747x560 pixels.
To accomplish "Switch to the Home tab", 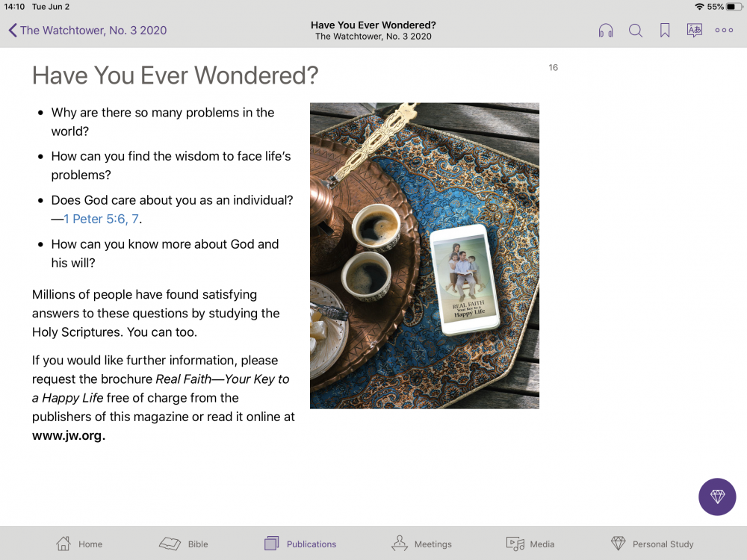I will point(79,544).
